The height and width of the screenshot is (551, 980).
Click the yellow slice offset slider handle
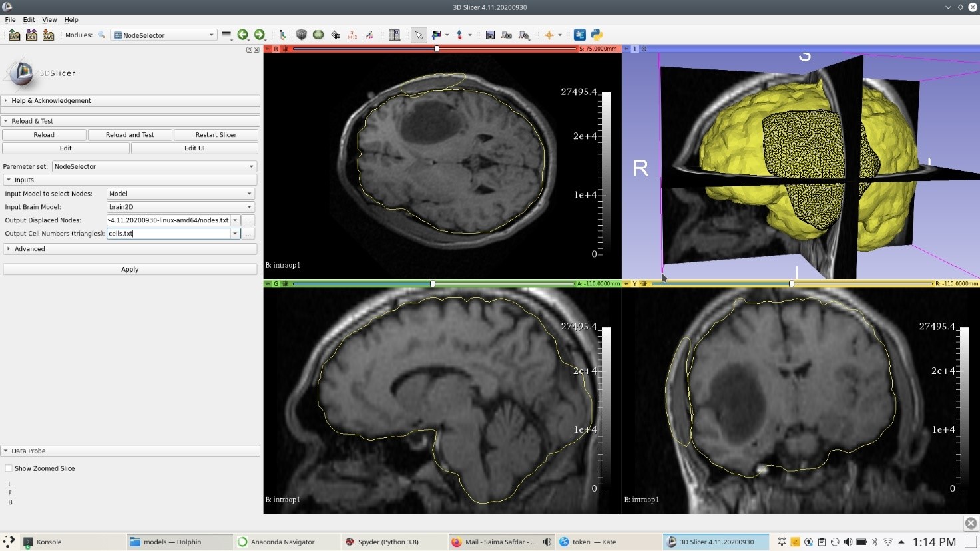792,283
